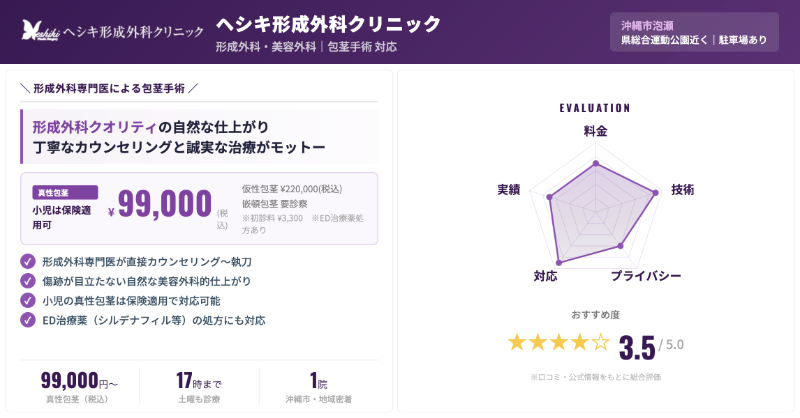Click the 1院 clinic count stat

(319, 381)
